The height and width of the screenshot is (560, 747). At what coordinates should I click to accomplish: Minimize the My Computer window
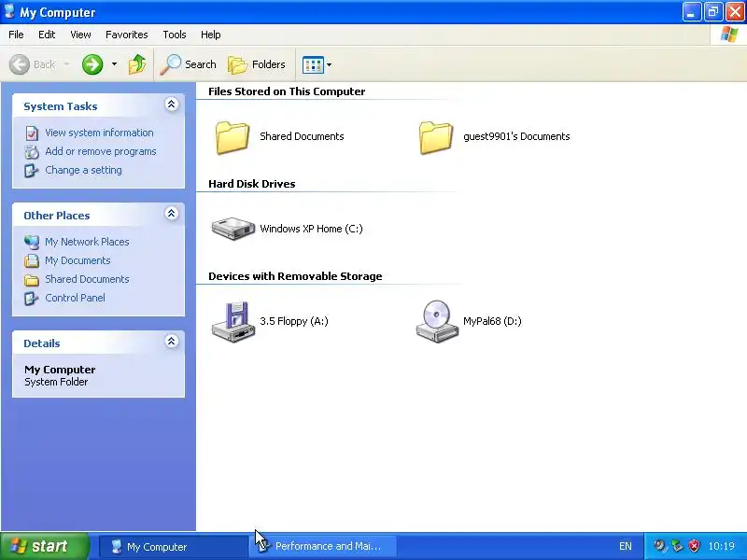pos(692,12)
